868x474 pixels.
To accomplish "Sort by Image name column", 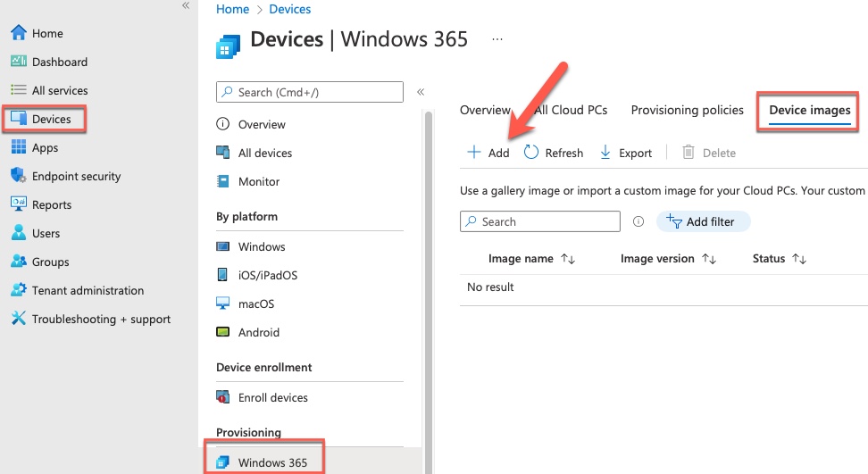I will tap(531, 258).
